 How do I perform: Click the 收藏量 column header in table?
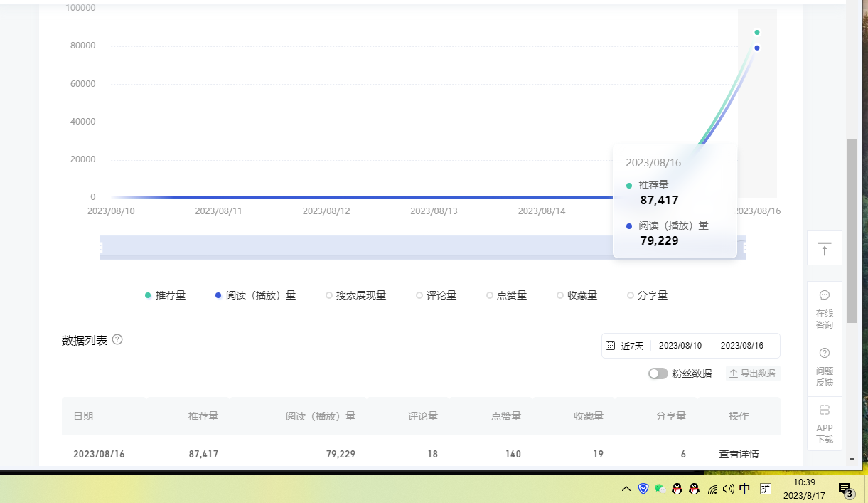tap(589, 416)
